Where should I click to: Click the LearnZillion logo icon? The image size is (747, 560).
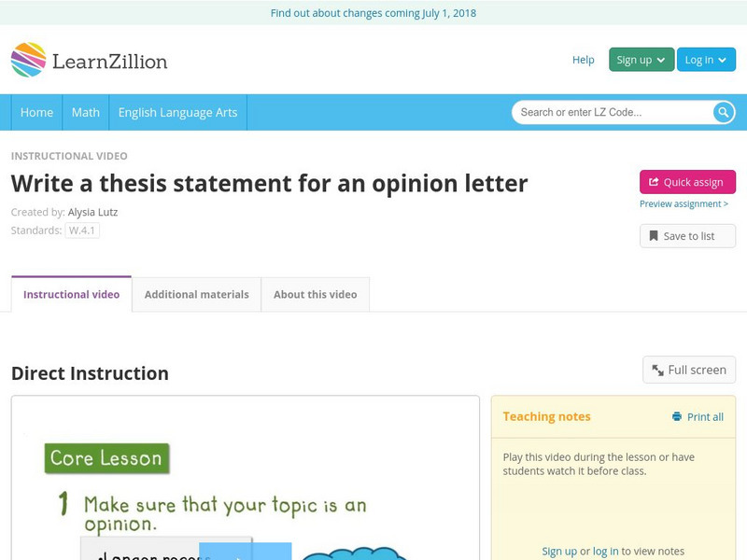(x=29, y=60)
